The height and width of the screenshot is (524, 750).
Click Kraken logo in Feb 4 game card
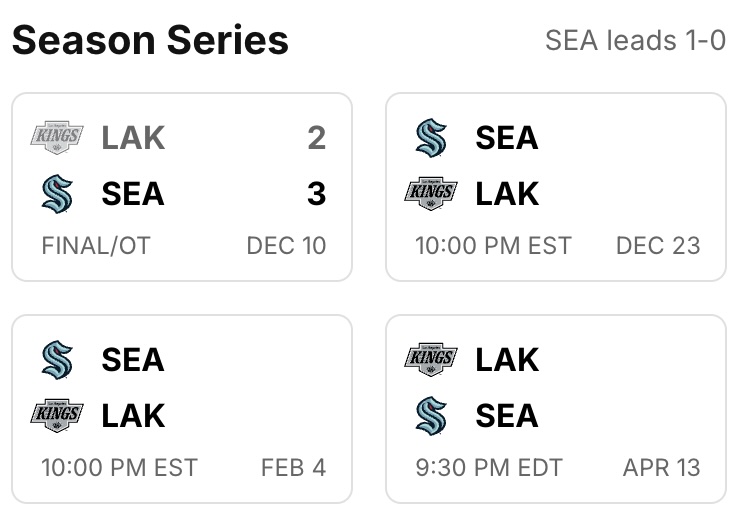click(58, 359)
